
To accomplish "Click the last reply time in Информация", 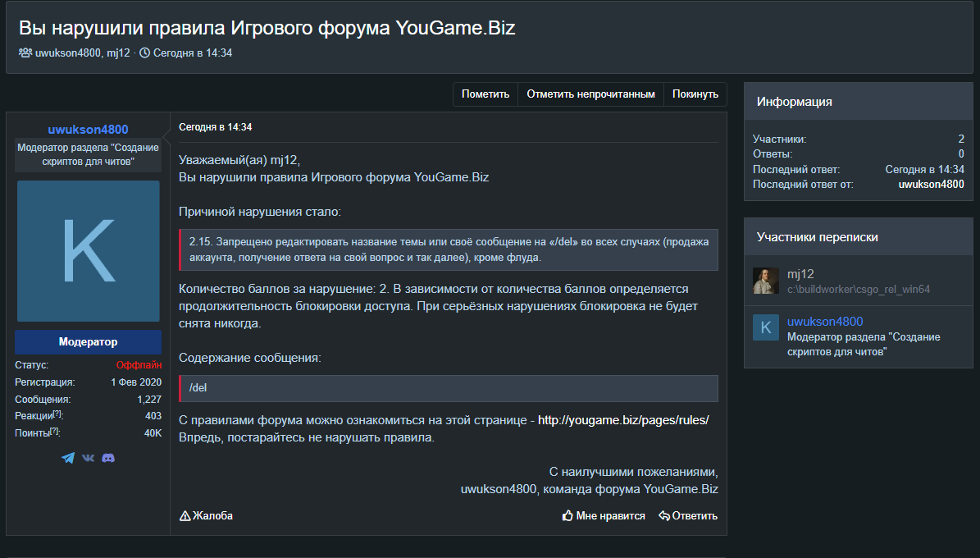I will click(x=924, y=169).
